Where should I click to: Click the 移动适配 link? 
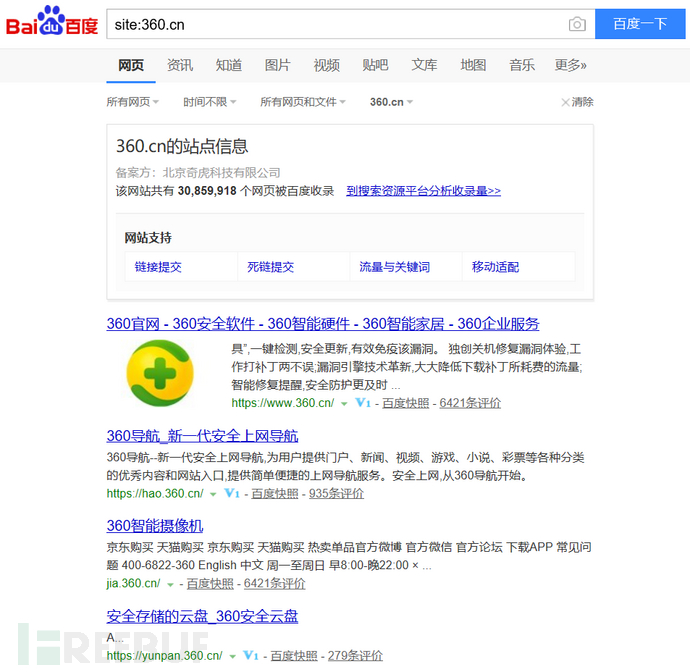(x=495, y=267)
